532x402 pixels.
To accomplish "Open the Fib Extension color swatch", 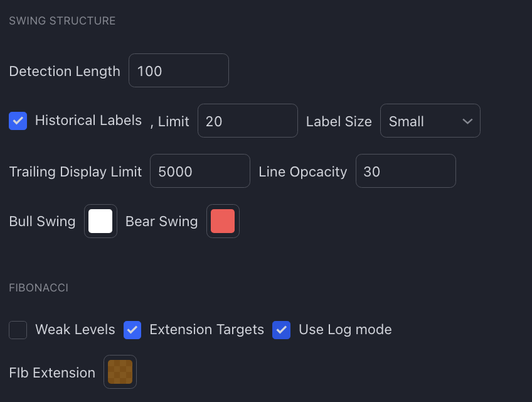I will click(x=120, y=372).
